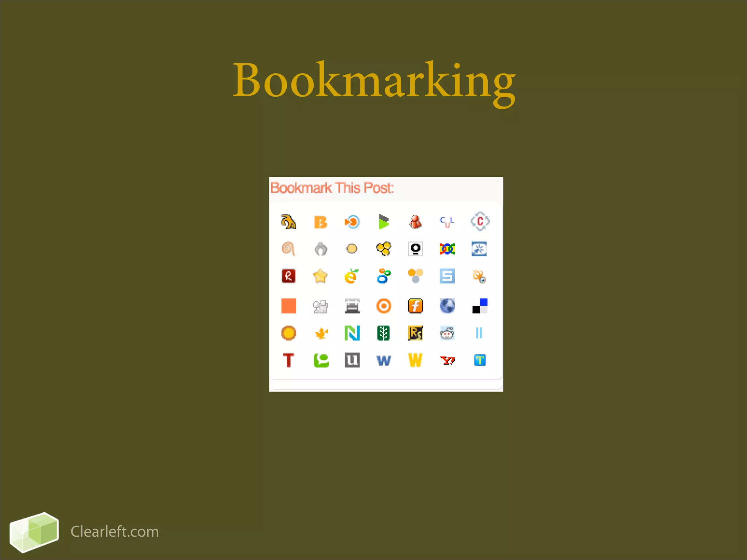The height and width of the screenshot is (560, 747).
Task: Click the blue globe bookmark icon
Action: point(447,306)
